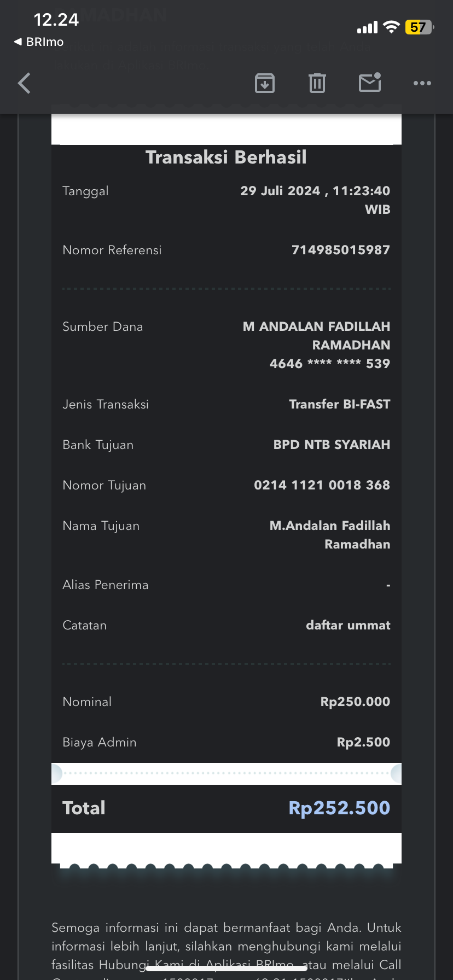Tap the cellular signal bars
This screenshot has width=453, height=980.
(367, 27)
